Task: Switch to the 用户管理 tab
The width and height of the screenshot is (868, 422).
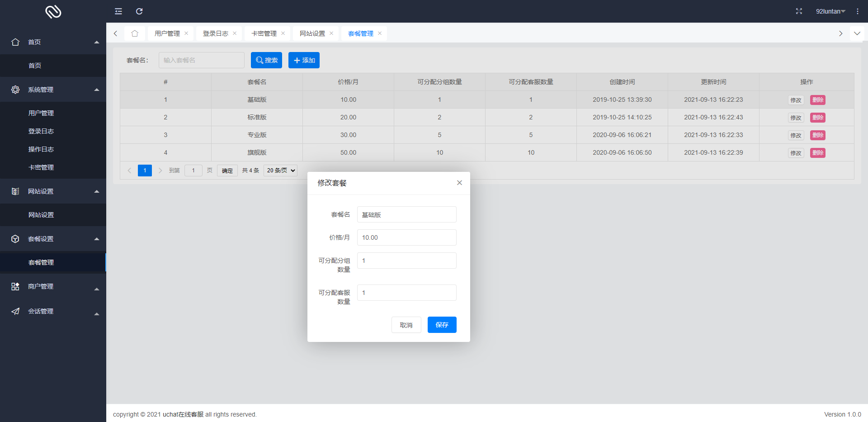Action: click(x=167, y=33)
